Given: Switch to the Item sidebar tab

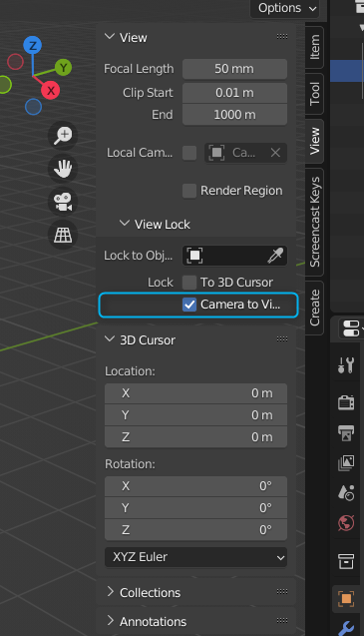Looking at the screenshot, I should point(314,47).
